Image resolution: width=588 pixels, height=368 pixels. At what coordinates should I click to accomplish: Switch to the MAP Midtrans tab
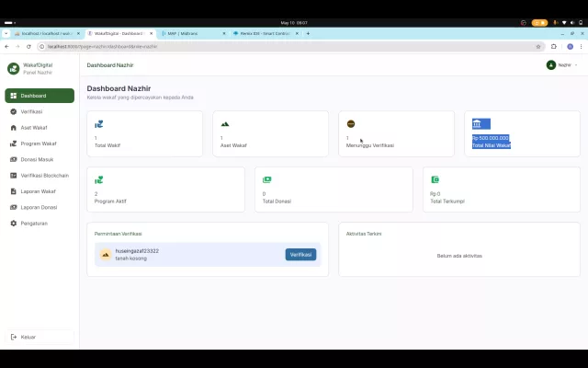pyautogui.click(x=193, y=33)
